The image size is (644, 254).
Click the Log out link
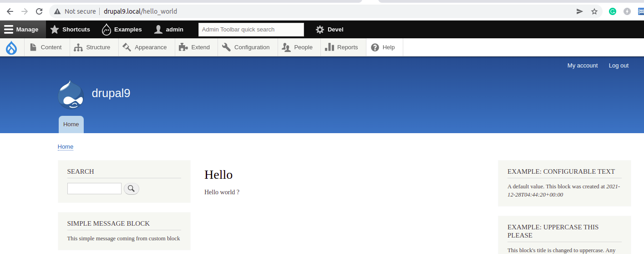point(619,66)
